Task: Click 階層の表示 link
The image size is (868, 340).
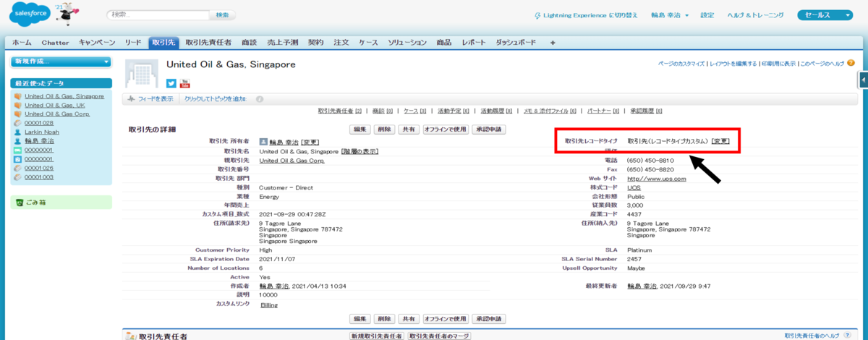Action: click(359, 151)
